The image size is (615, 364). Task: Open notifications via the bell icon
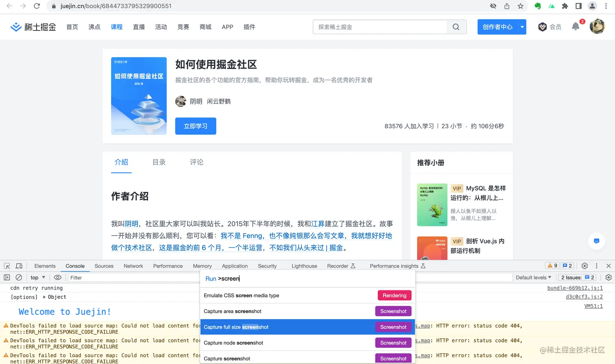tap(576, 27)
